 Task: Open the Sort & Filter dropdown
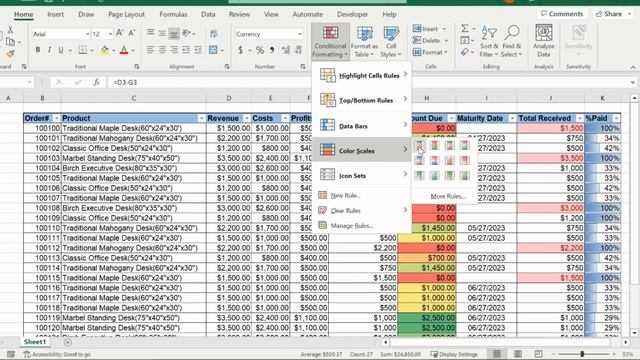point(489,41)
